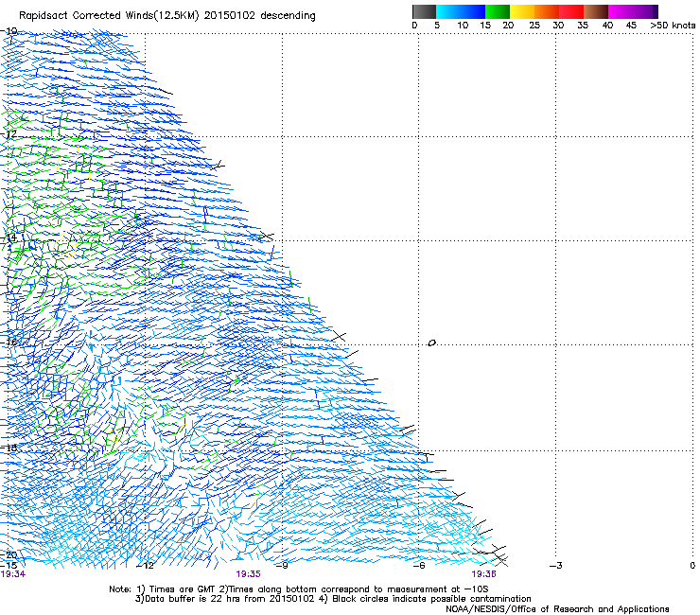Click the '0' longitude axis label
Viewport: 700px width, 615px height.
692,566
